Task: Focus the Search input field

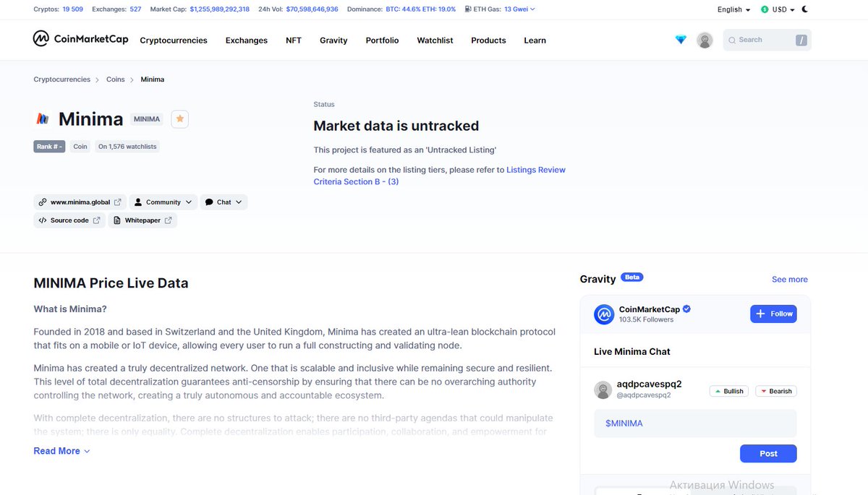Action: click(767, 40)
